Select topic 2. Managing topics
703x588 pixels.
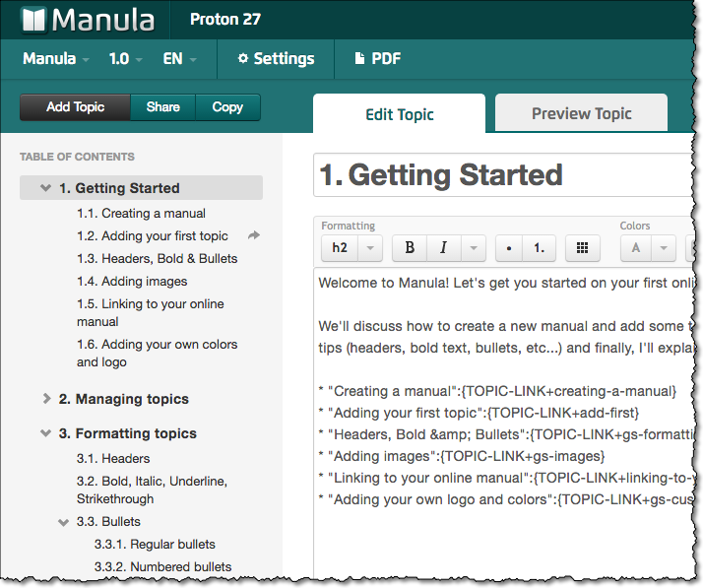click(x=124, y=399)
